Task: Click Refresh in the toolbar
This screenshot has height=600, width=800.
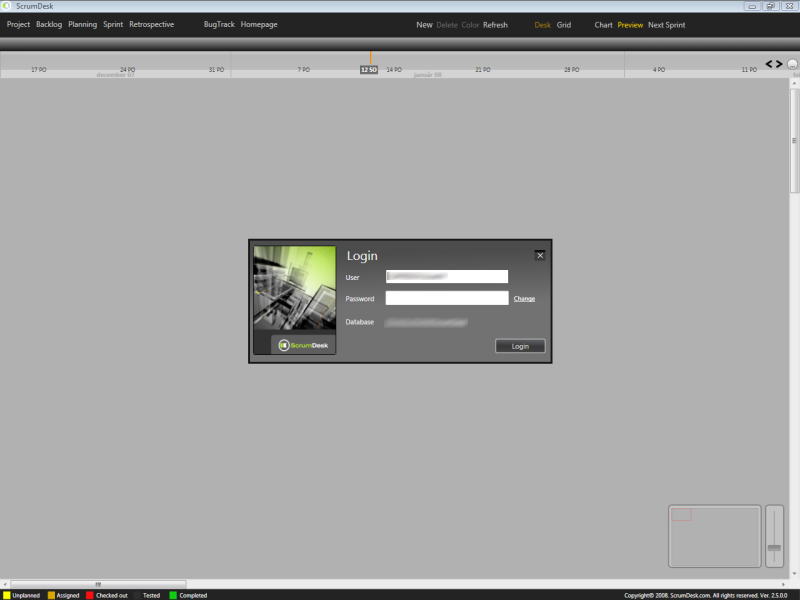Action: pos(495,25)
